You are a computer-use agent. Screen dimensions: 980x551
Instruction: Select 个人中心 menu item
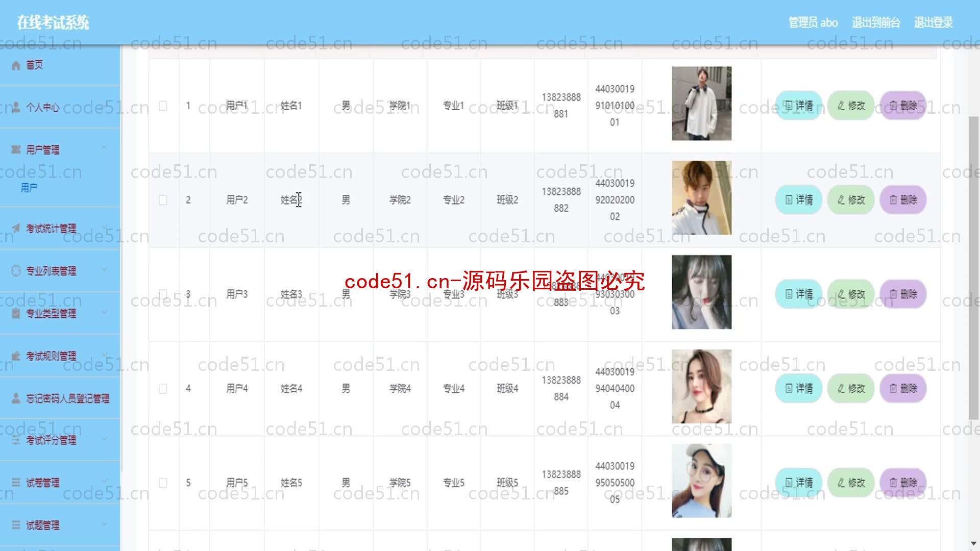pos(42,107)
